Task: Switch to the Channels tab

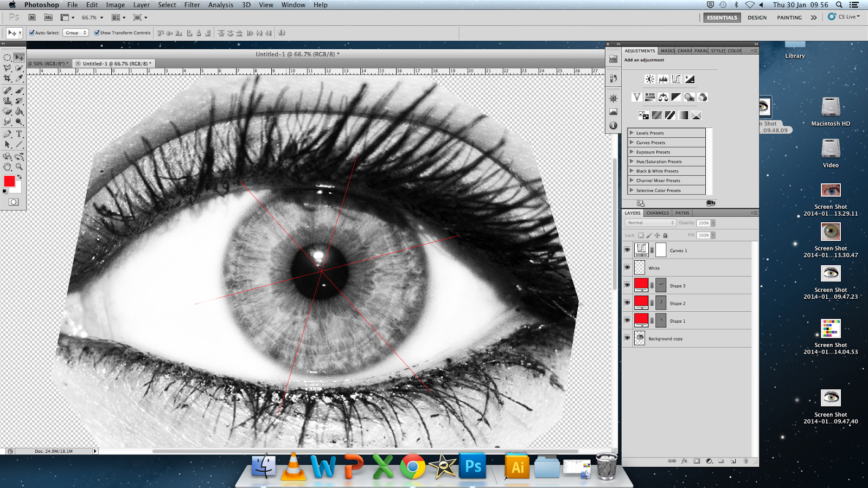Action: click(657, 213)
